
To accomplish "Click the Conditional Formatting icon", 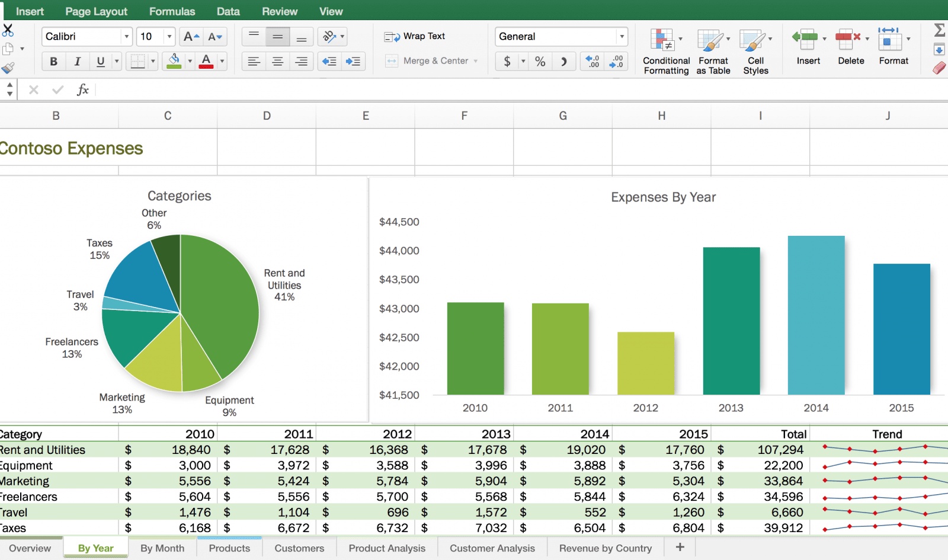I will [x=662, y=40].
